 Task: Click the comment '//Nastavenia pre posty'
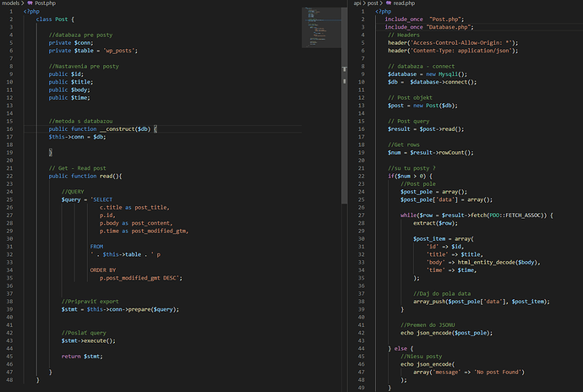tap(84, 66)
